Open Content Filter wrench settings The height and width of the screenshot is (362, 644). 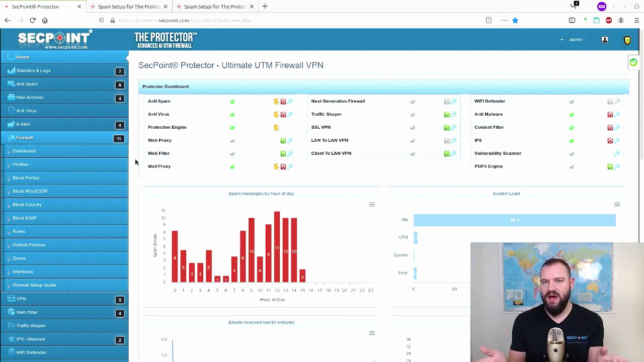coord(617,128)
